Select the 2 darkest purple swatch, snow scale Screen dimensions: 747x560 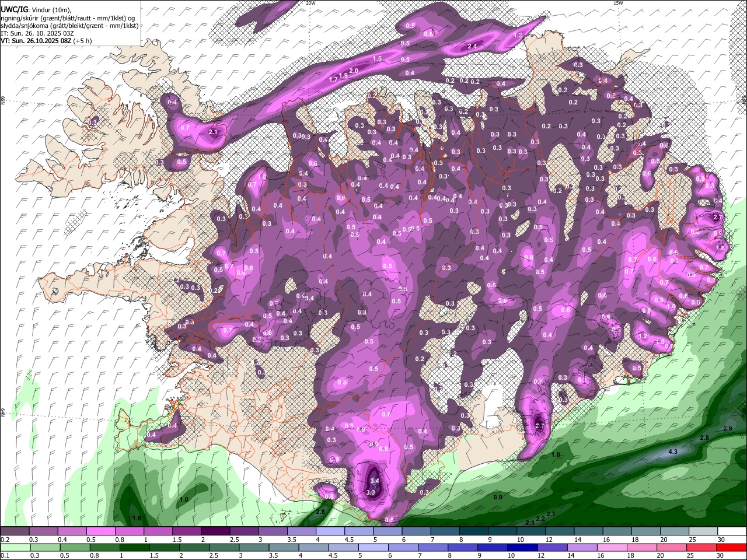pos(215,531)
